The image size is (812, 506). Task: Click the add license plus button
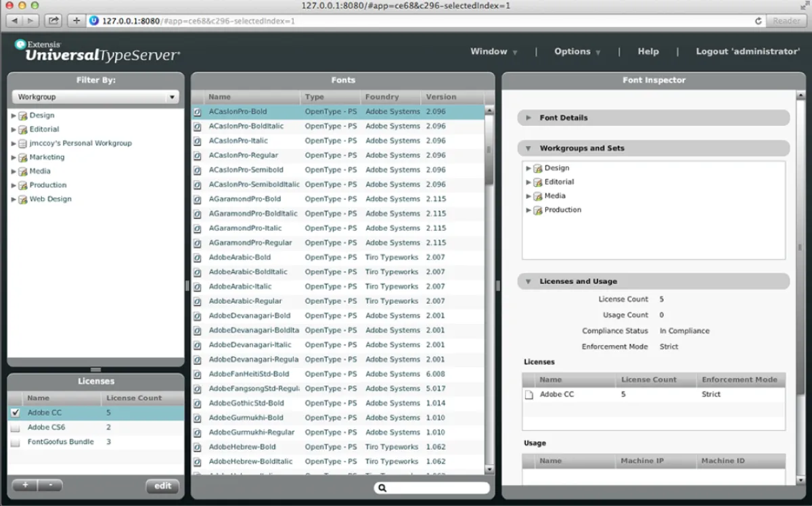[25, 485]
